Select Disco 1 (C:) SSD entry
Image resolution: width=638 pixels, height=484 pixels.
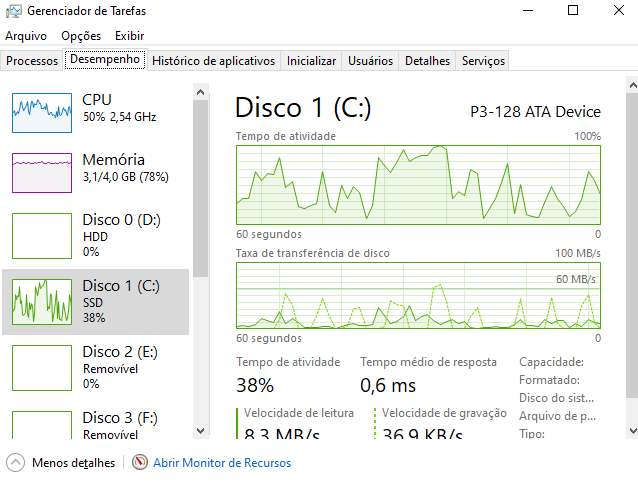pos(96,302)
